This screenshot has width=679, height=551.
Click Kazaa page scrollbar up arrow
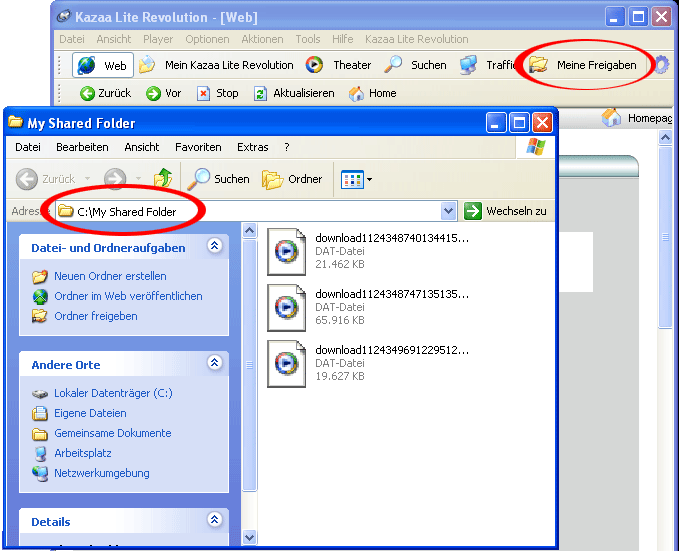pos(665,138)
